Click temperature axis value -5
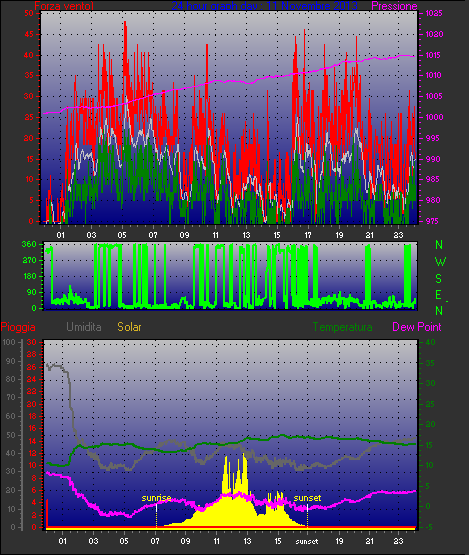The height and width of the screenshot is (555, 469). [429, 527]
